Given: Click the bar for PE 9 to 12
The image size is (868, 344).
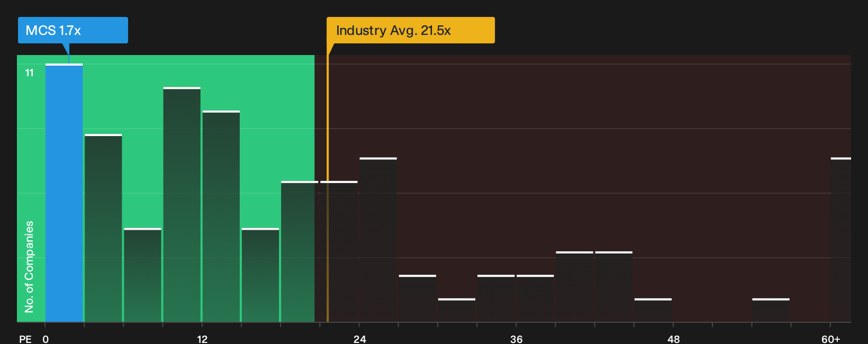Looking at the screenshot, I should point(182,204).
